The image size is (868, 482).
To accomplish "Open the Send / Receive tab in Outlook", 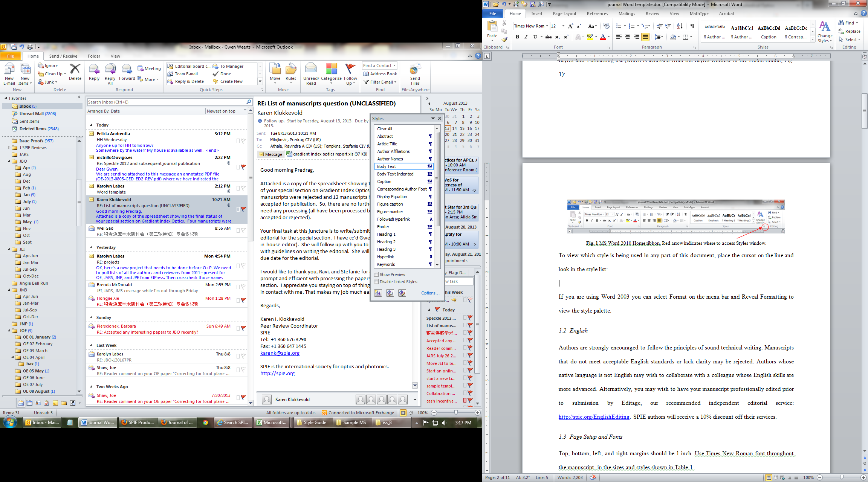I will [x=63, y=56].
